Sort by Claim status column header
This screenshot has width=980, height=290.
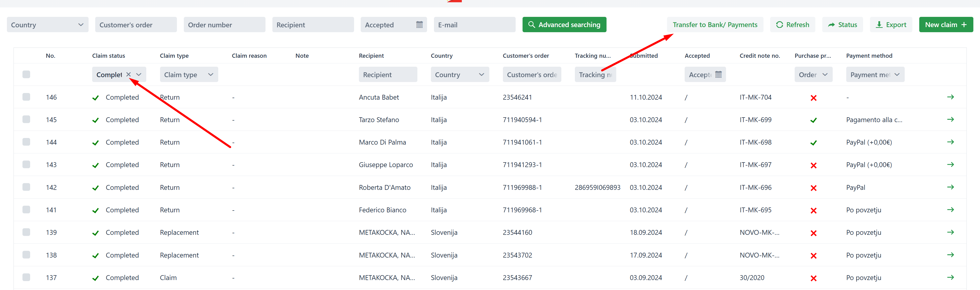[x=108, y=55]
